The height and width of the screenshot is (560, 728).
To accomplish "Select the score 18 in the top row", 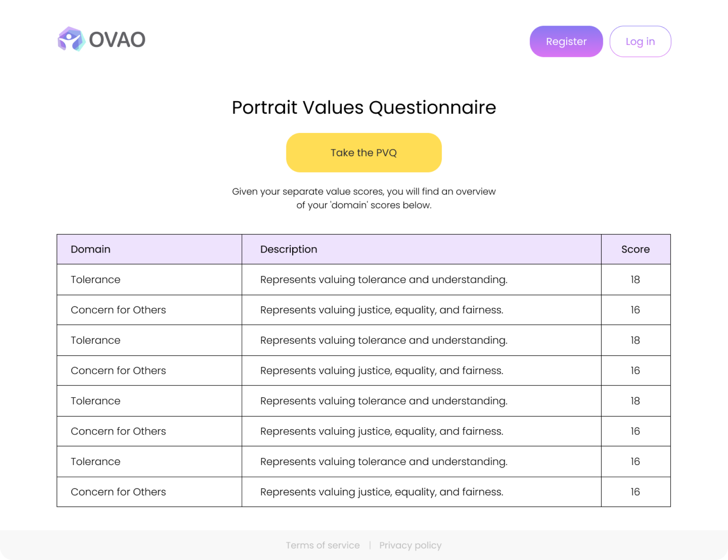I will coord(635,279).
